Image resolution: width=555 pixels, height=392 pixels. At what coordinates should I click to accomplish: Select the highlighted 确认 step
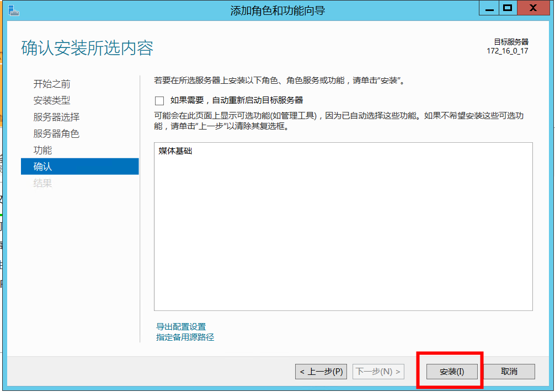(x=79, y=167)
